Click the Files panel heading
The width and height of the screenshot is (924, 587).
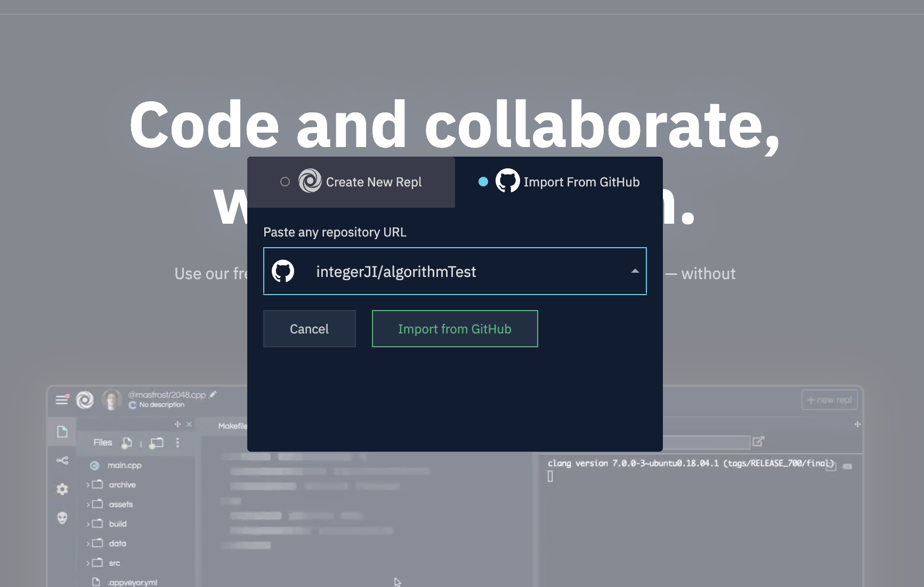click(103, 443)
